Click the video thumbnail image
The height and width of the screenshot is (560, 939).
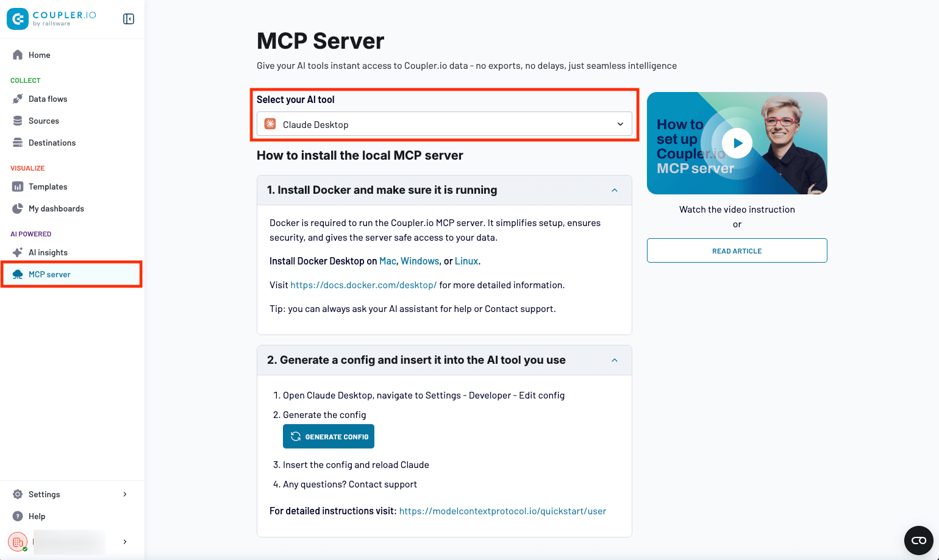(x=737, y=143)
